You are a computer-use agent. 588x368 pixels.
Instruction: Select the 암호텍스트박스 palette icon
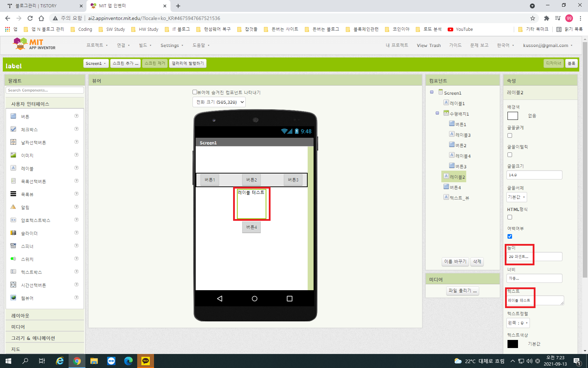(13, 220)
